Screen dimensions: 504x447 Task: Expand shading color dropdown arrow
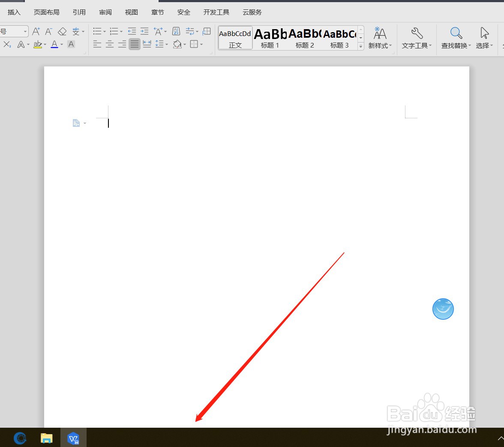click(x=185, y=44)
